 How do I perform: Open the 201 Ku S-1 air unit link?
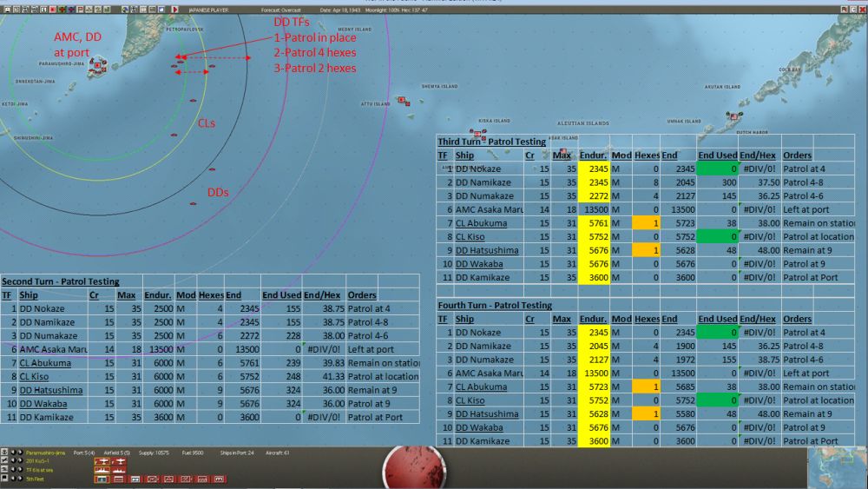(37, 461)
